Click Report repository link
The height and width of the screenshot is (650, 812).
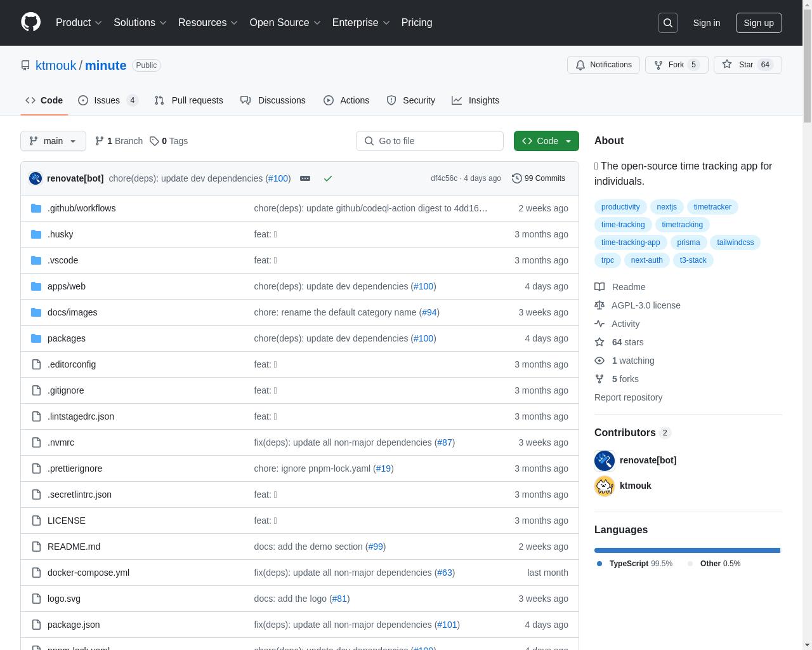point(628,397)
